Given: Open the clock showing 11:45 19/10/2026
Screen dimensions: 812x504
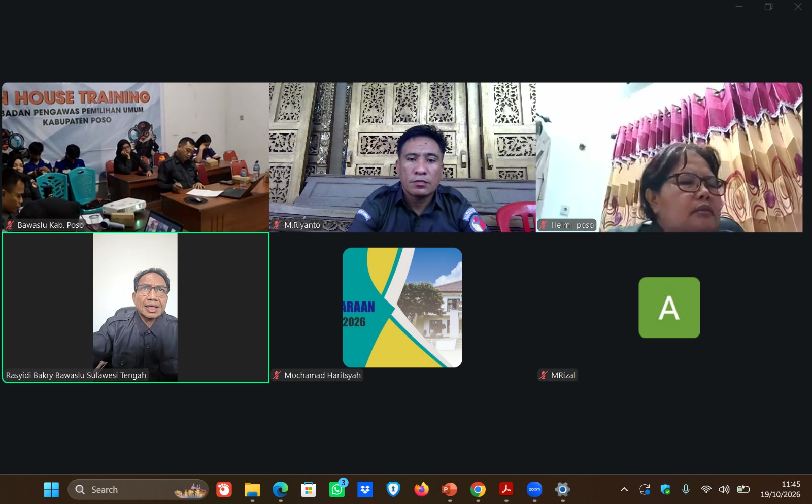Looking at the screenshot, I should [x=781, y=490].
